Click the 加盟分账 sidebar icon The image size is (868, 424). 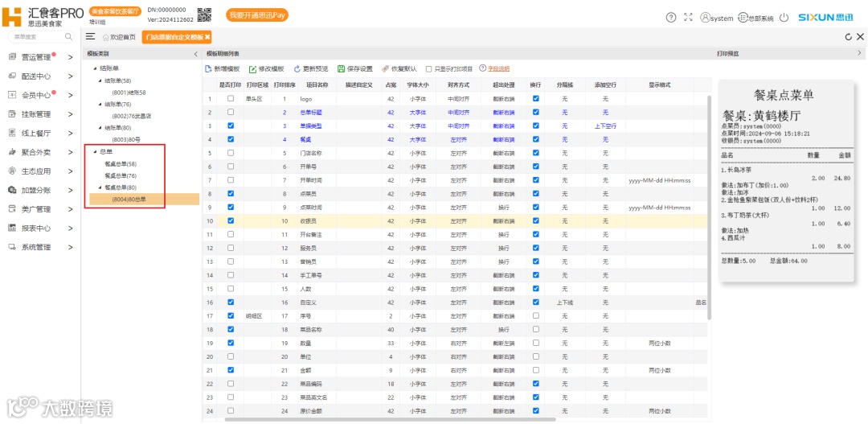(x=12, y=190)
